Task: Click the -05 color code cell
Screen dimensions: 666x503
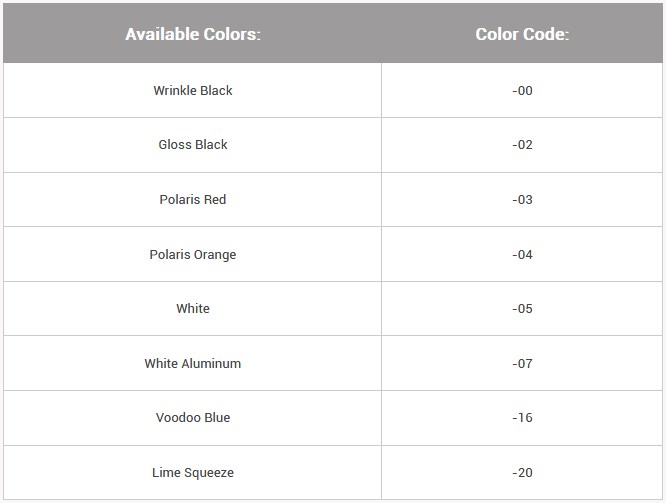Action: (522, 309)
